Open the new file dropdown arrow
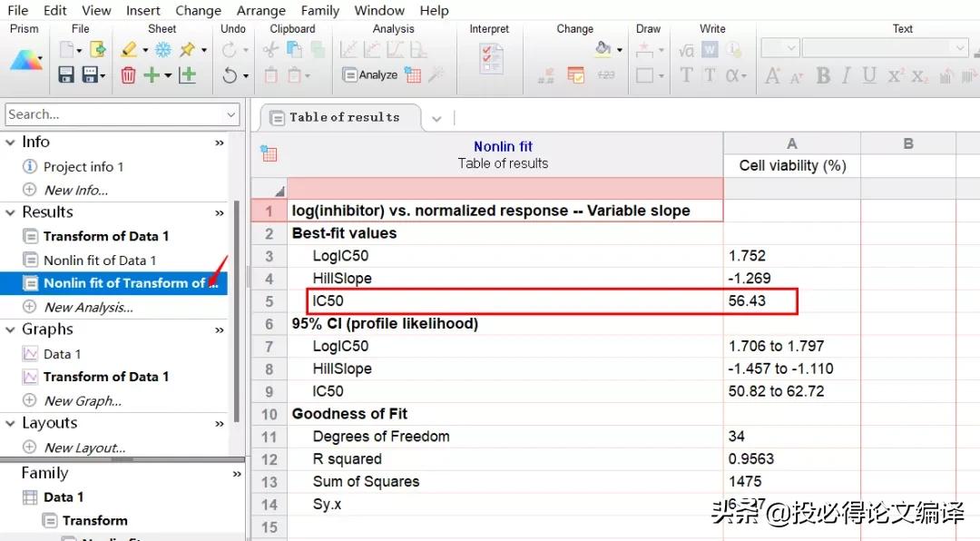 click(x=79, y=50)
